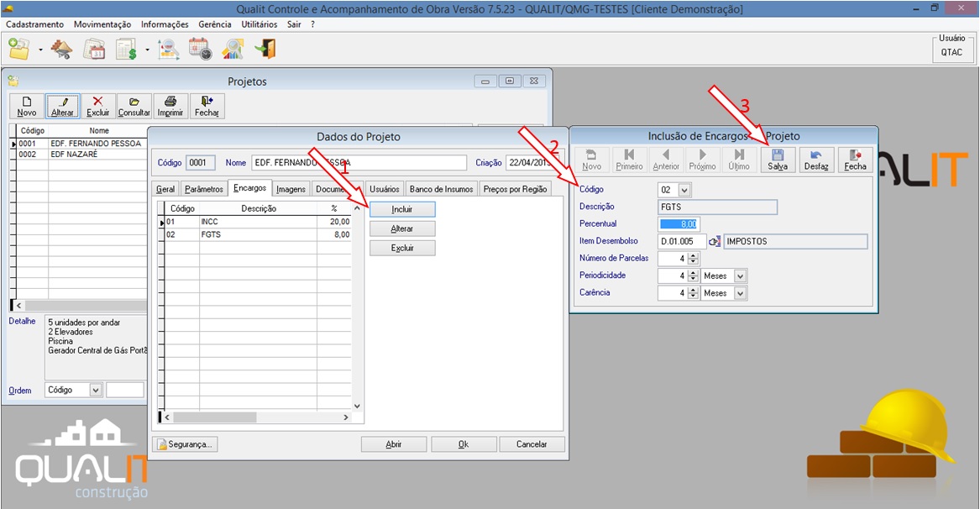Open the calendar with clock icon
This screenshot has width=980, height=509.
coord(201,49)
